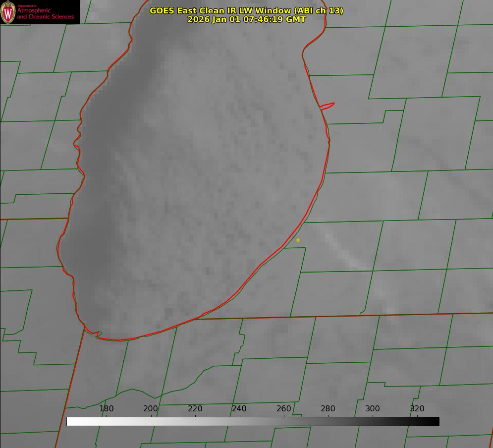Screen dimensions: 493x448
Task: Click the colorbar label '220'
Action: coord(195,408)
